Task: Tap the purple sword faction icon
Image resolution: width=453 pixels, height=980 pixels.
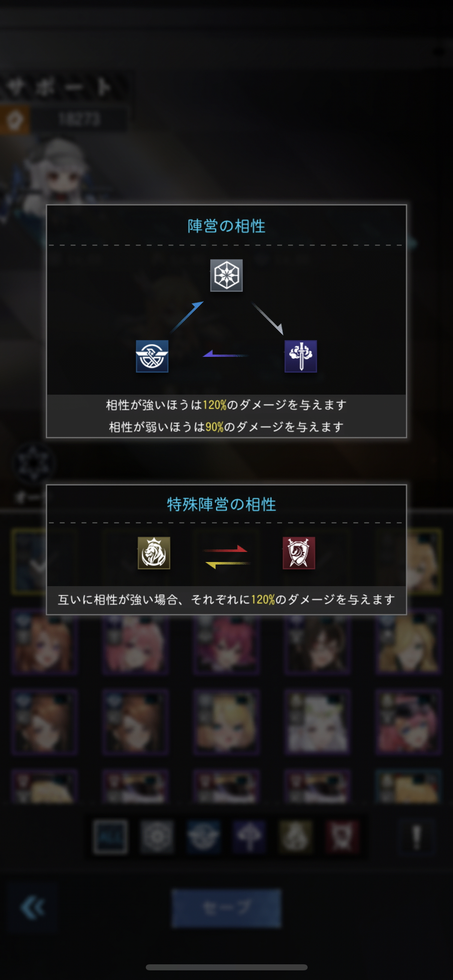Action: 301,356
